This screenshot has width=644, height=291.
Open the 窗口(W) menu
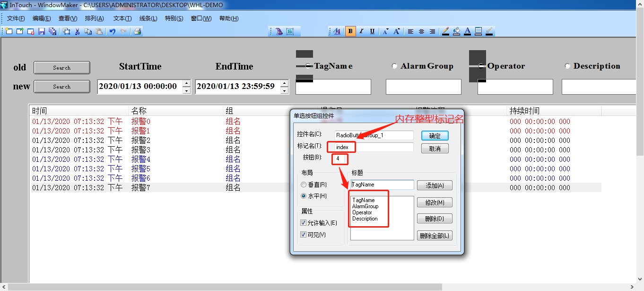[x=200, y=18]
